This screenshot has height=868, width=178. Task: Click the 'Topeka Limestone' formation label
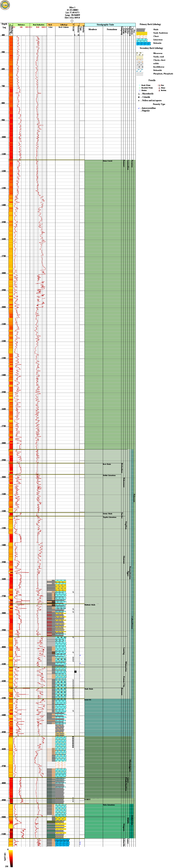coord(109,517)
